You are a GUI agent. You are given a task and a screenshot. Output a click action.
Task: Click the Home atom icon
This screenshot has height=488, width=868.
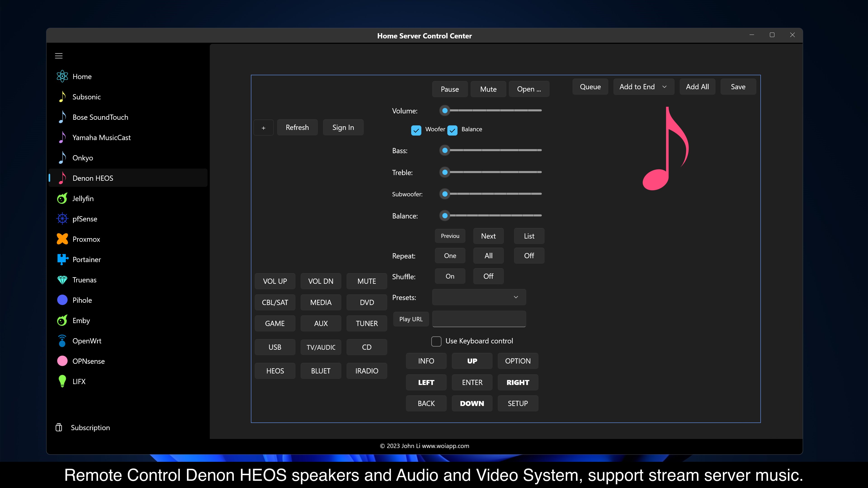coord(62,76)
